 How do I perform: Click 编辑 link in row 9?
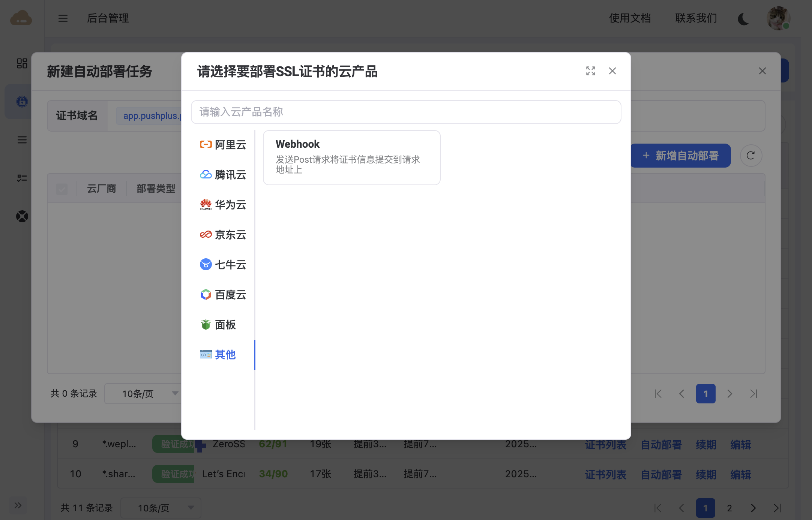741,445
